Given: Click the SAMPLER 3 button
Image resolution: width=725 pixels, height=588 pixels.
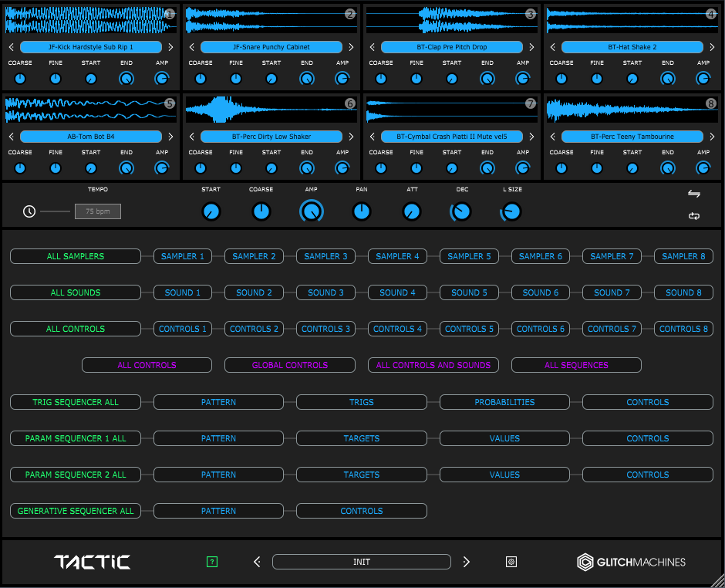Looking at the screenshot, I should coord(325,256).
